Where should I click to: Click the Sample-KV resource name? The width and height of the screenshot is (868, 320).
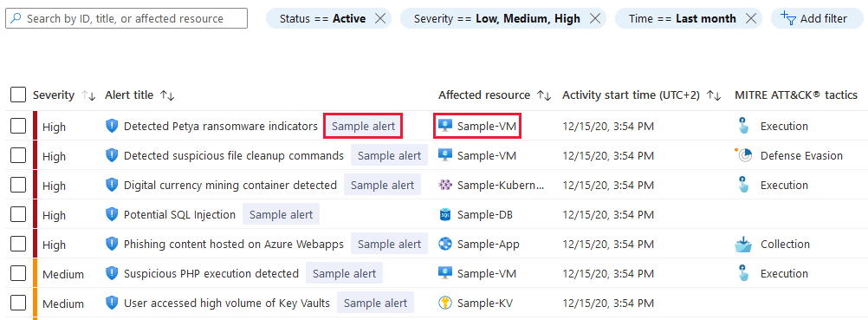point(484,303)
